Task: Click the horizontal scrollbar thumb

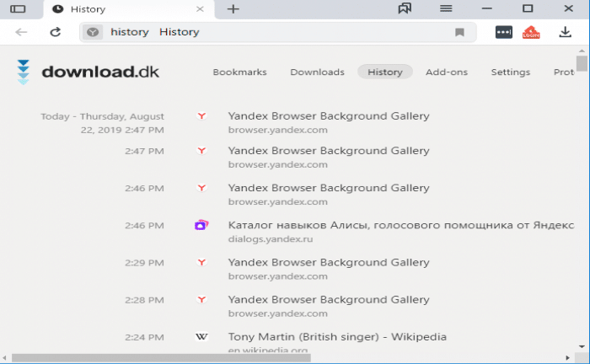Action: (x=161, y=357)
